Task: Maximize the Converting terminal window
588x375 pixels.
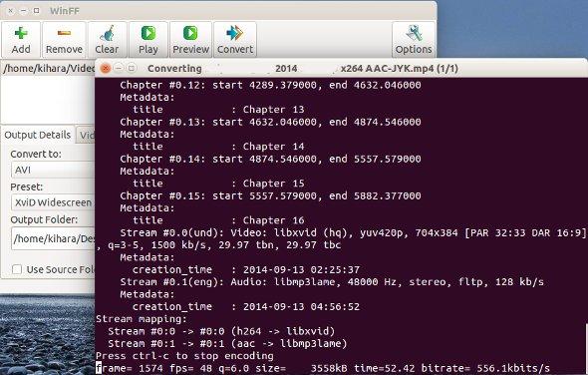Action: pos(132,68)
